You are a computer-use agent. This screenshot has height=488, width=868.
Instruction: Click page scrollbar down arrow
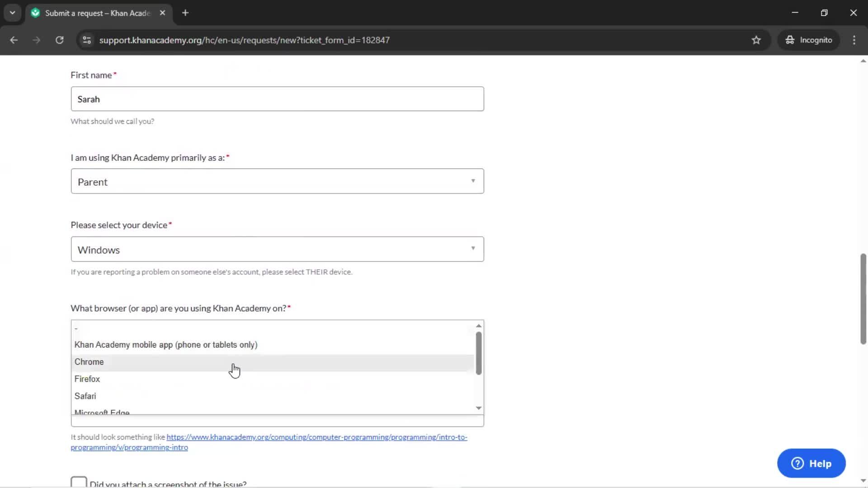click(x=863, y=481)
